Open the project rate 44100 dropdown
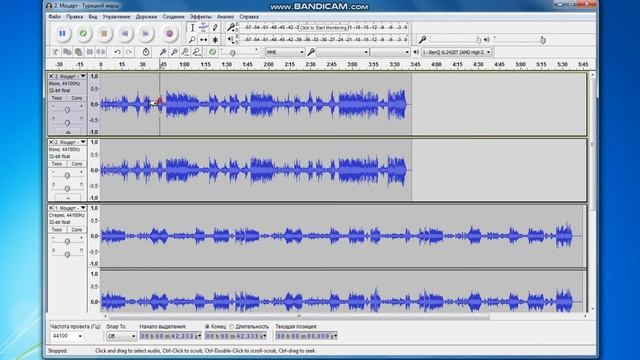The width and height of the screenshot is (640, 360). pos(67,336)
